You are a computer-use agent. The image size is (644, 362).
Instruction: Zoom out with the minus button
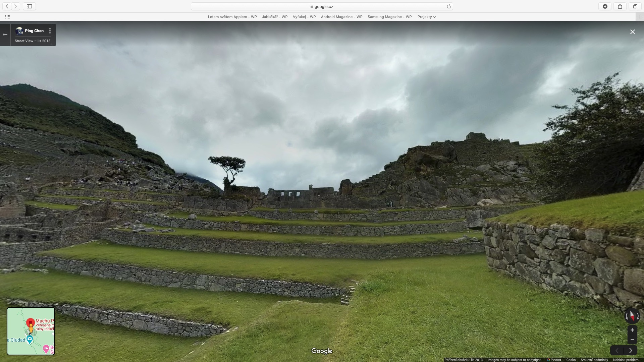pyautogui.click(x=632, y=340)
